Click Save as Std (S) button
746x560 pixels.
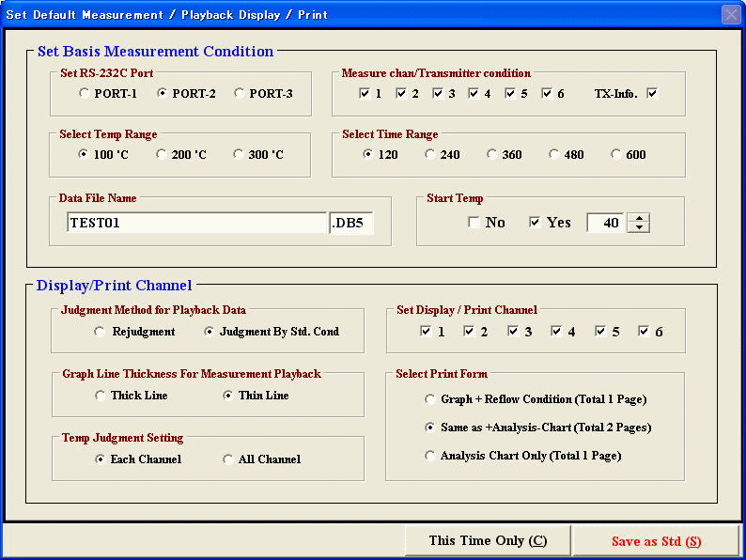pos(656,540)
